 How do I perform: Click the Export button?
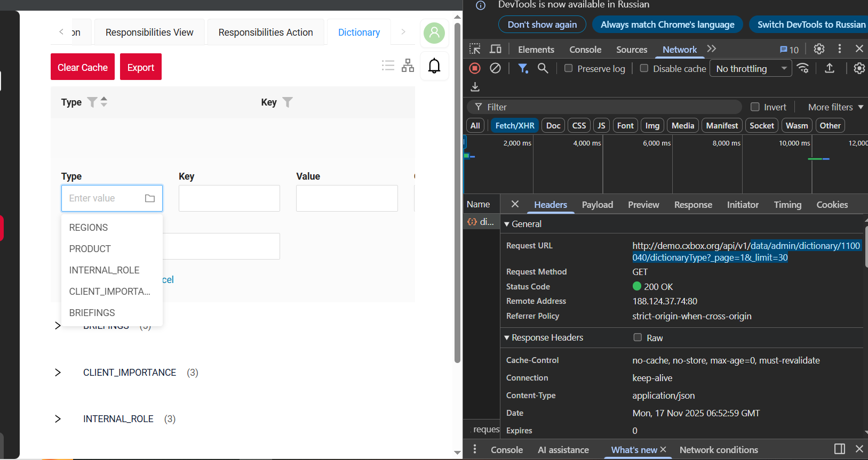pyautogui.click(x=140, y=67)
